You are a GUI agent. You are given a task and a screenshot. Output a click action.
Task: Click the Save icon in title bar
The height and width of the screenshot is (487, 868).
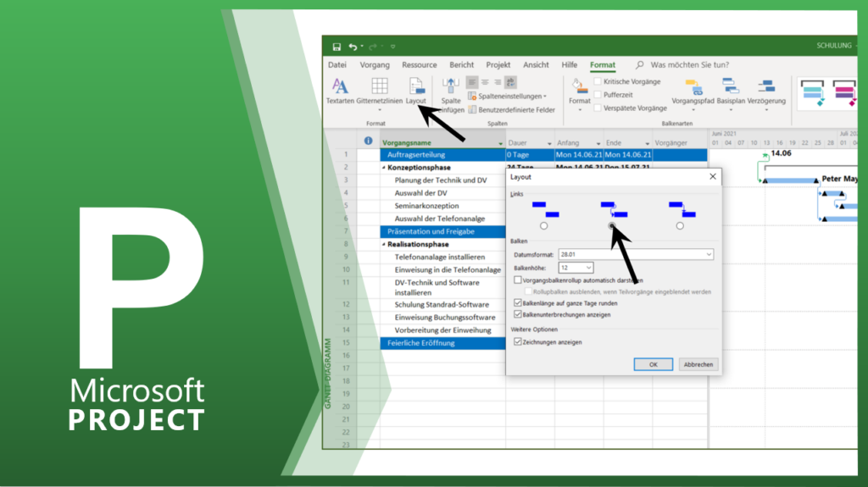click(337, 47)
